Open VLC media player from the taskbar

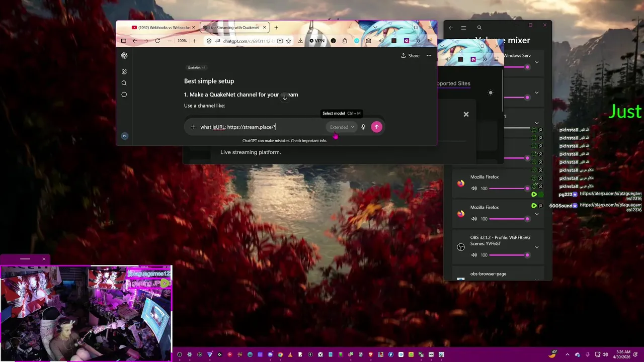[x=290, y=354]
